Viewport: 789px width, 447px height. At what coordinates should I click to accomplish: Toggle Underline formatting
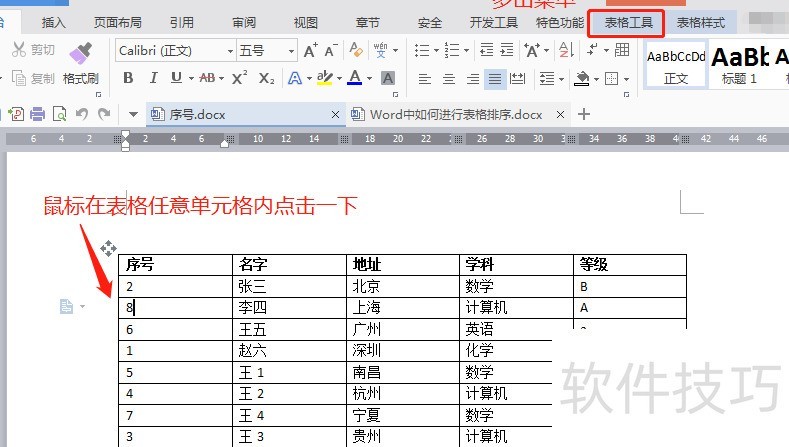[x=176, y=78]
